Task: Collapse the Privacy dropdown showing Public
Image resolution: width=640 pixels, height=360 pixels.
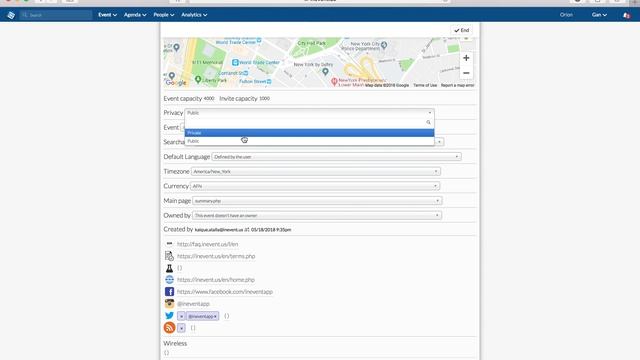Action: pos(309,113)
